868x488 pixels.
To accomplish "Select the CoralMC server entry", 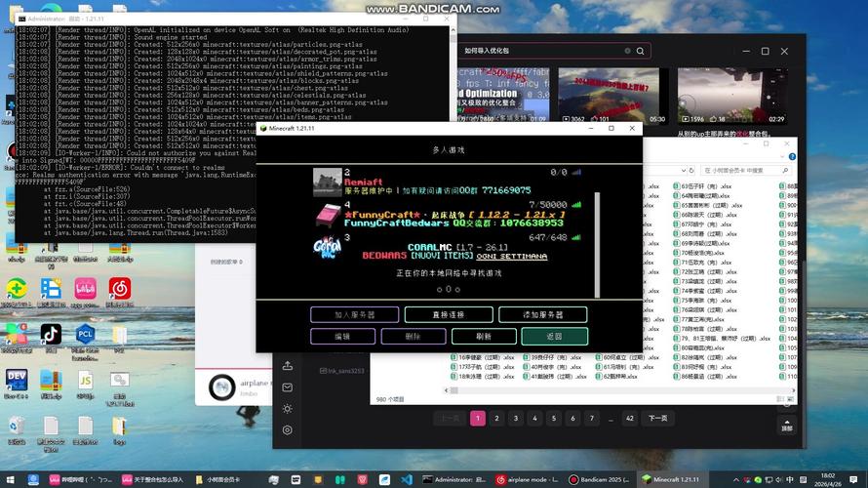I will click(448, 247).
